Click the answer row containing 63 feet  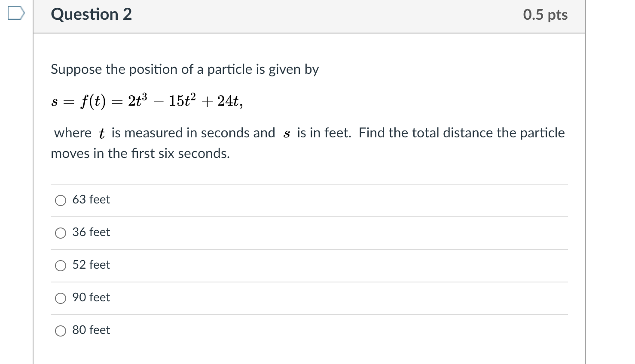tap(309, 200)
